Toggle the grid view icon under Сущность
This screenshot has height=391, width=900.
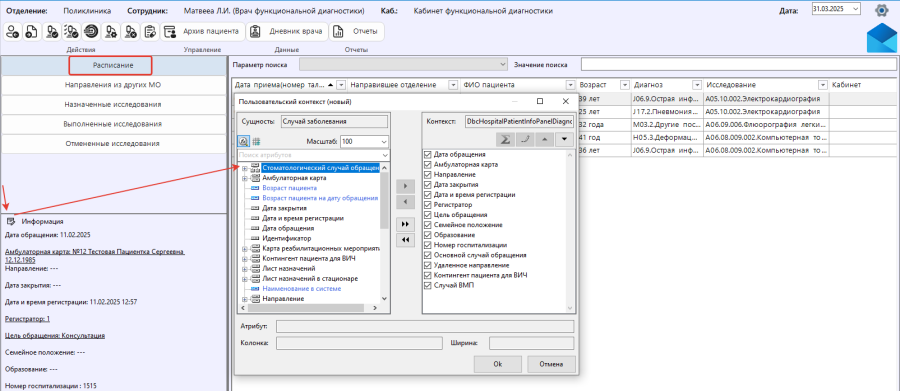[x=257, y=141]
